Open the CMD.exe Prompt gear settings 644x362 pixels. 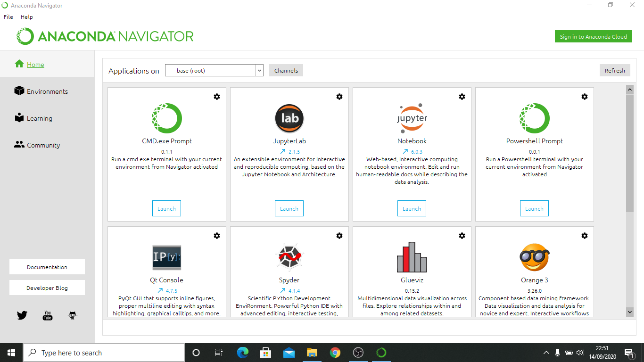tap(217, 97)
